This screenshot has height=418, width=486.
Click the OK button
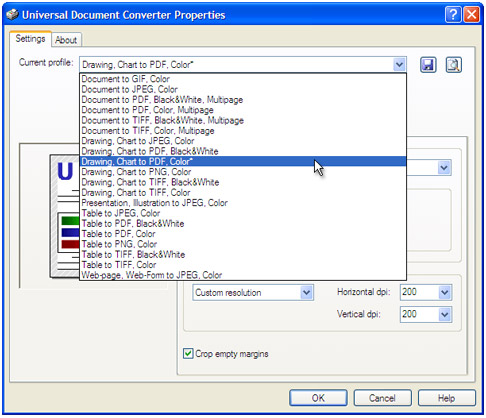318,398
